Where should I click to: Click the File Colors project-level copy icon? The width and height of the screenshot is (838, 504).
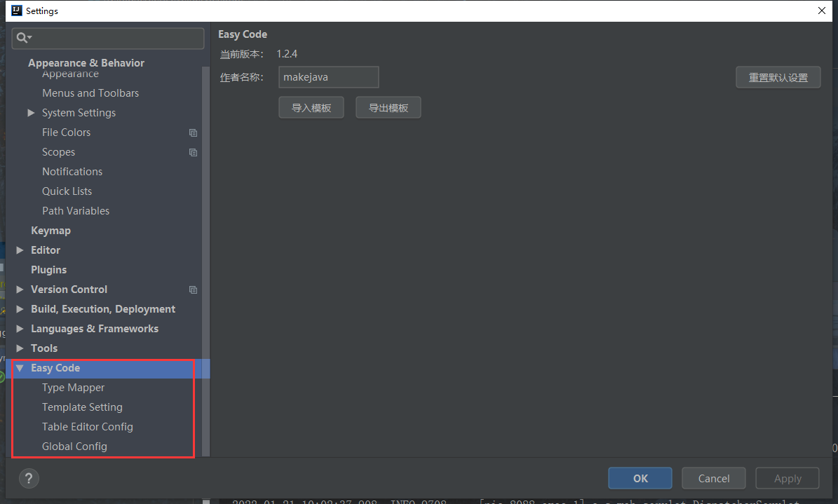(193, 132)
